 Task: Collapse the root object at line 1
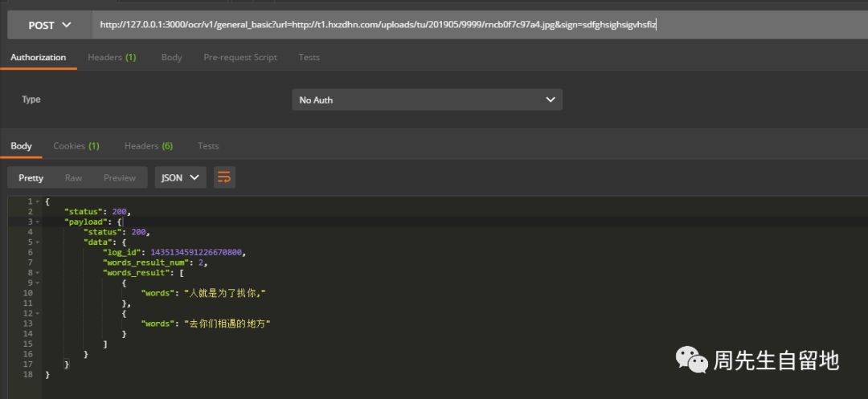point(37,202)
